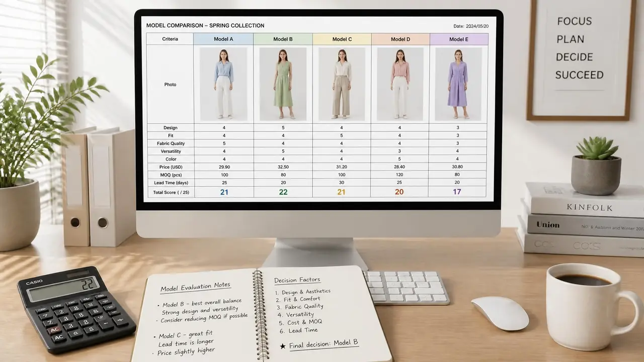Select the Color row label

(x=170, y=159)
